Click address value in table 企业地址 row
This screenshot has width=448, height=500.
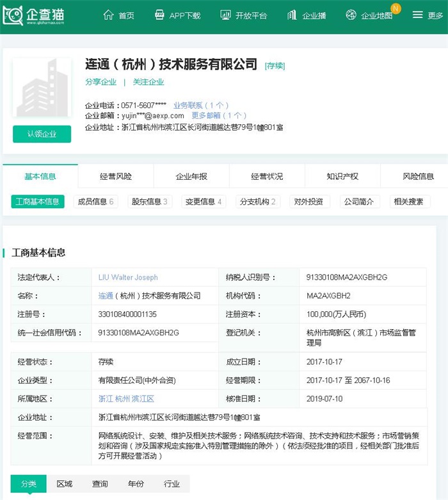click(x=179, y=417)
